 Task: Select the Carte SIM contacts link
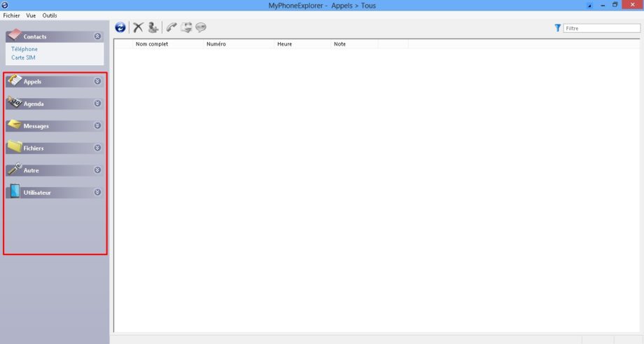[x=23, y=57]
